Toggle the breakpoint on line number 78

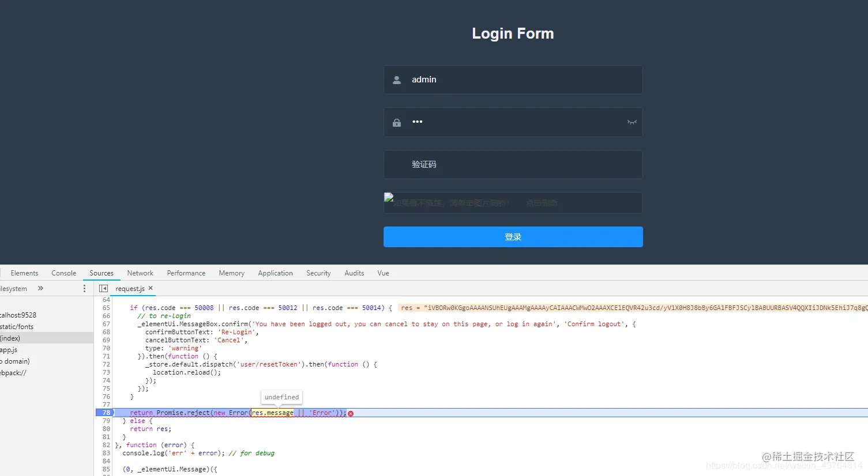click(105, 413)
